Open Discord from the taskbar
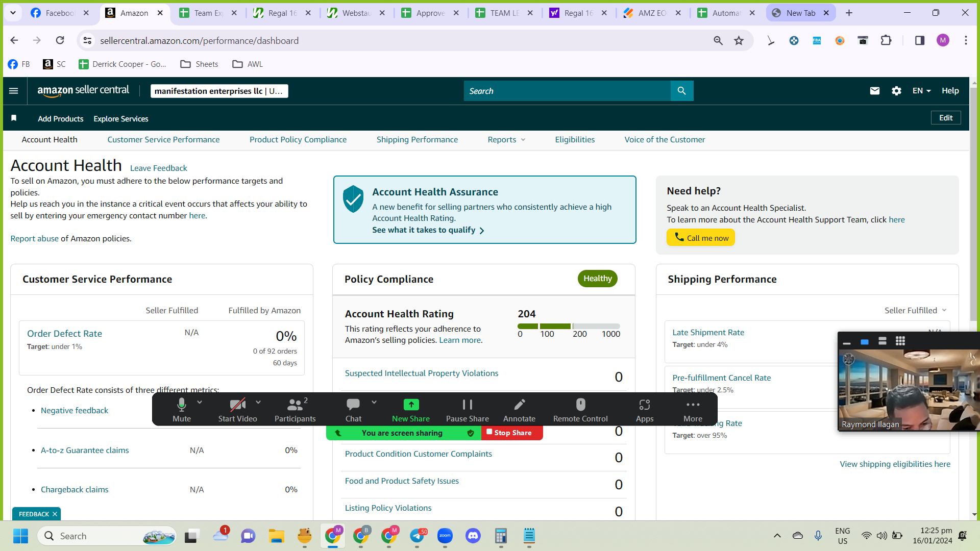Viewport: 980px width, 551px height. pos(473,536)
